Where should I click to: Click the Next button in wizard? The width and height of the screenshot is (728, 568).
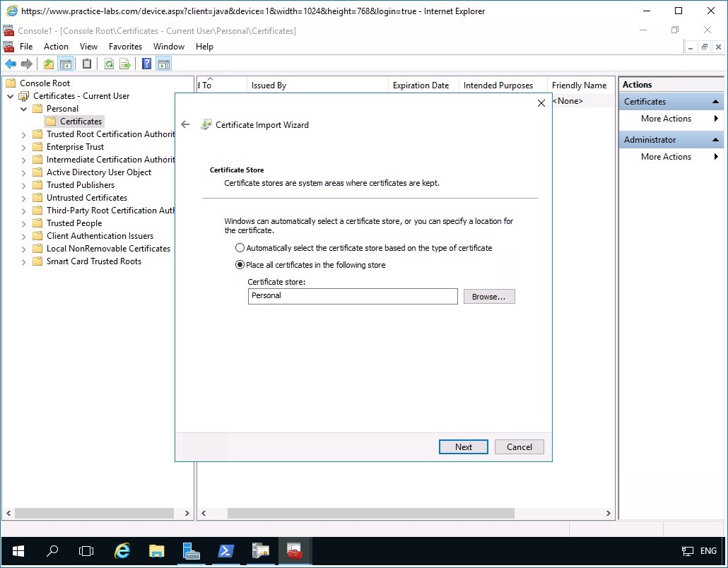click(463, 446)
